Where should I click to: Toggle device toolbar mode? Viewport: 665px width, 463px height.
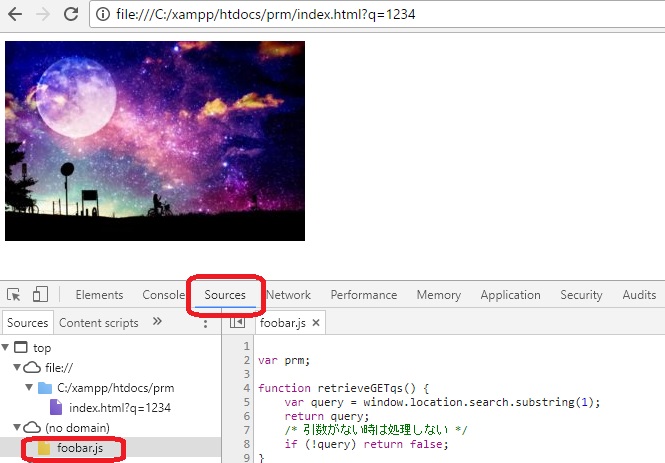click(x=40, y=294)
